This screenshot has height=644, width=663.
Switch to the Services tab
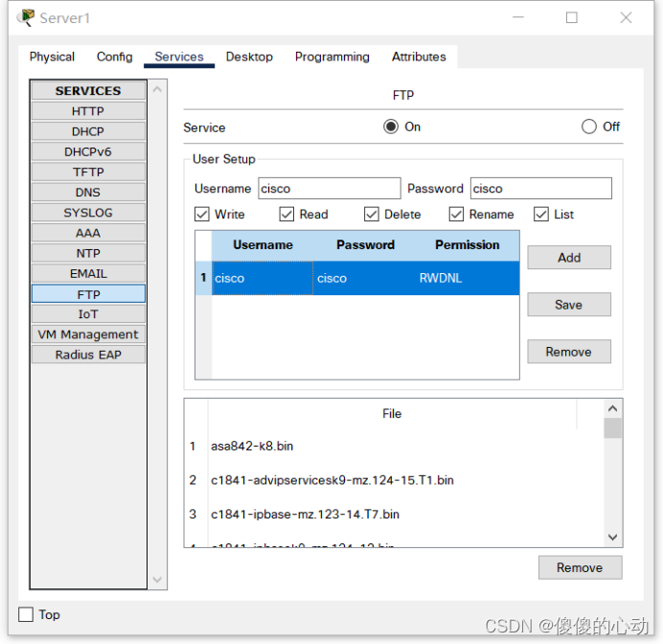click(179, 57)
